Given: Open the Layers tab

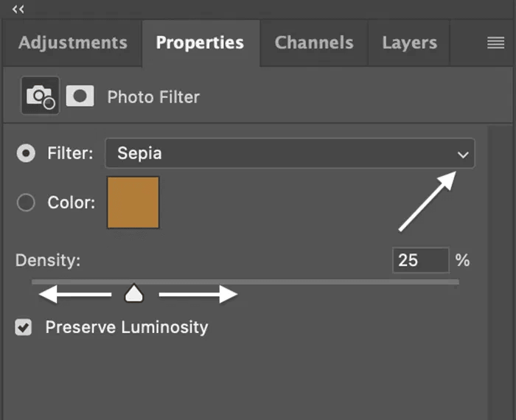Looking at the screenshot, I should 409,43.
